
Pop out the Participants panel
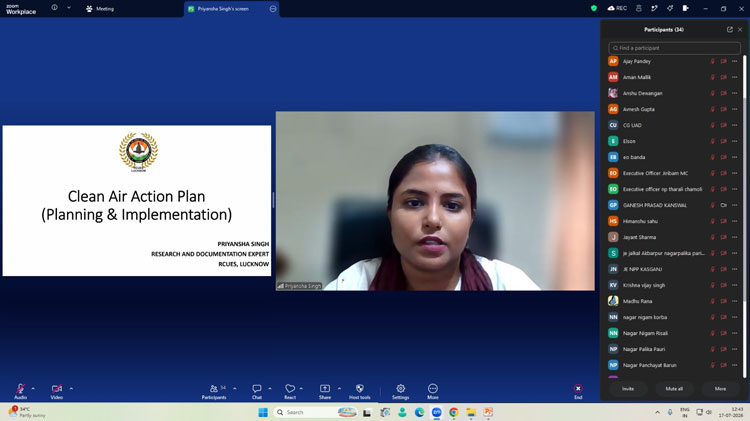pos(729,30)
